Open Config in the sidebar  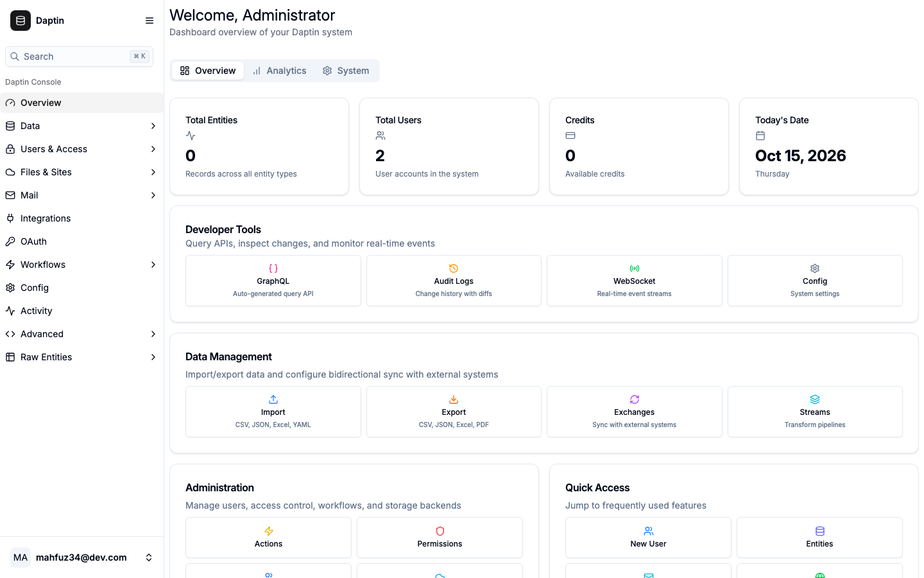[x=82, y=288]
